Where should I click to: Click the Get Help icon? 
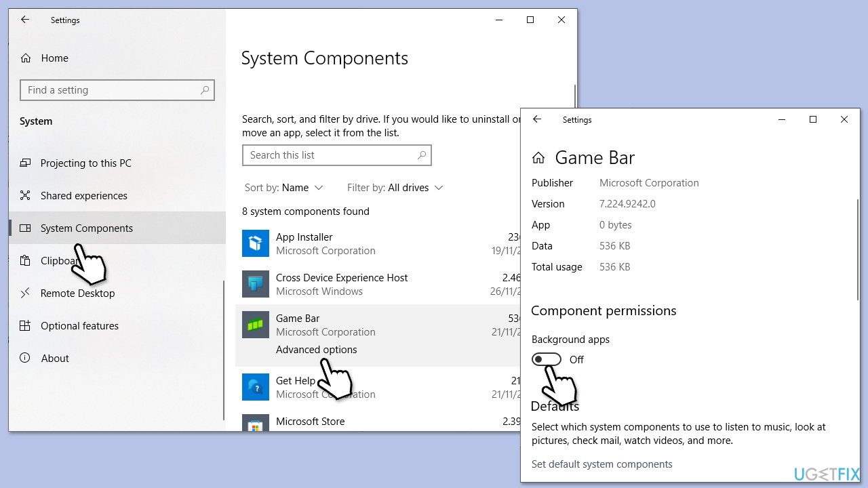point(256,388)
